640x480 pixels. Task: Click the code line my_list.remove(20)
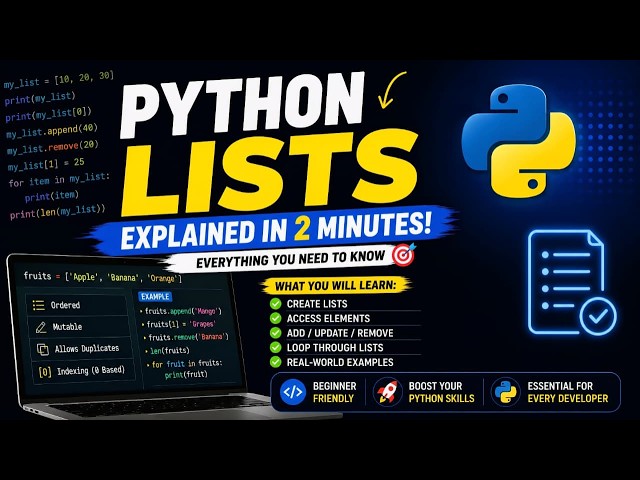click(53, 148)
